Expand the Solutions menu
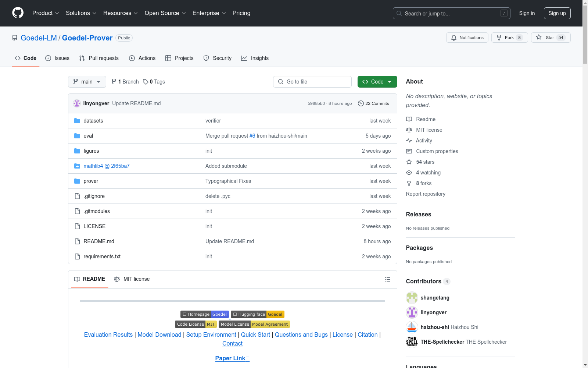The image size is (588, 368). pos(81,13)
